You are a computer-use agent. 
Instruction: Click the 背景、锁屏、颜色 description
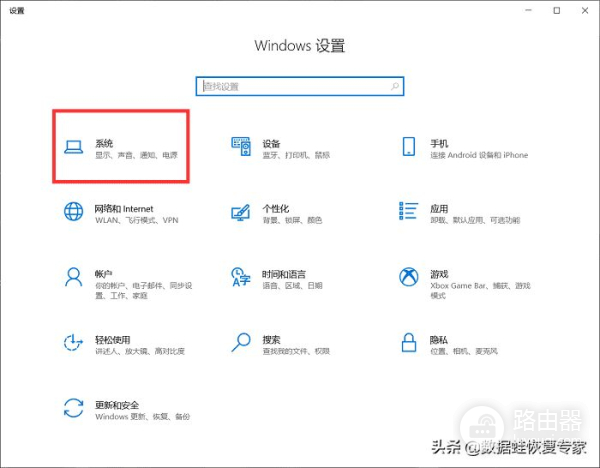292,220
